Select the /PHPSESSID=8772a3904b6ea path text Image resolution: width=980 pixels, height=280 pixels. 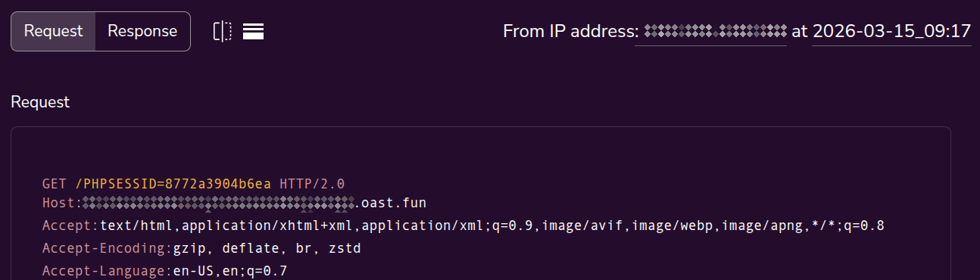click(173, 184)
